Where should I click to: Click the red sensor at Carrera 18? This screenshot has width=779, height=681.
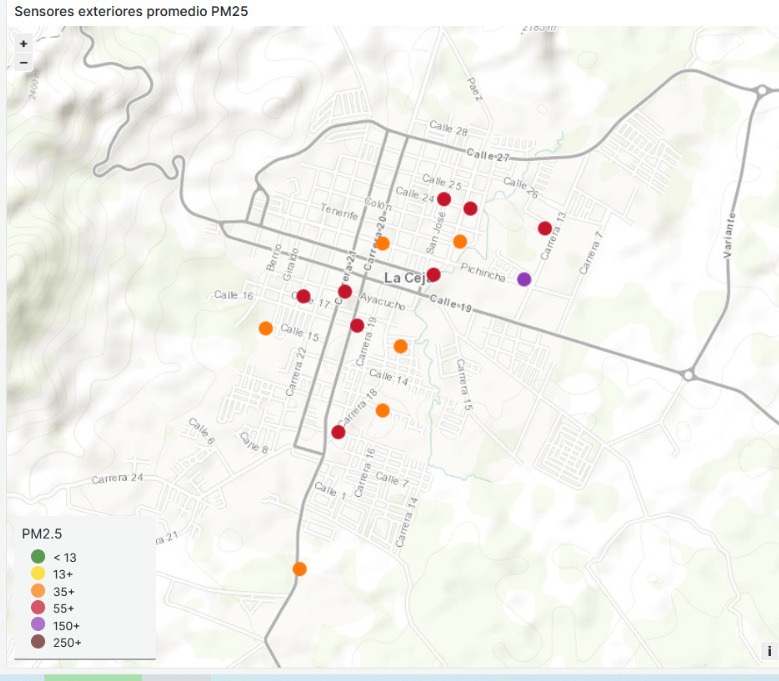click(338, 432)
